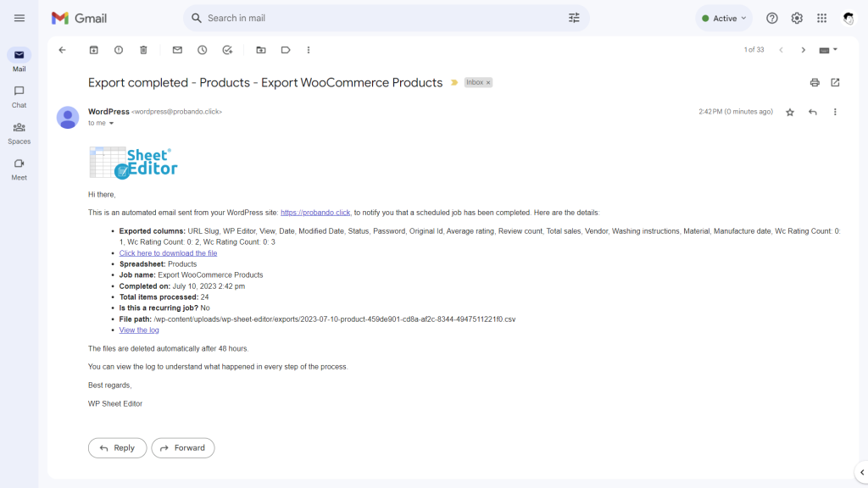
Task: Expand the 'to me' recipient details
Action: [102, 123]
